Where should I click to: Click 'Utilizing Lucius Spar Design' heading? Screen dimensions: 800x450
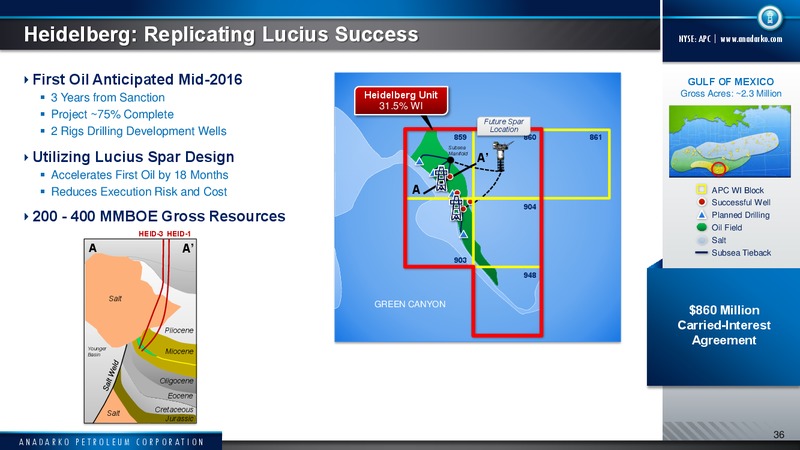[133, 157]
